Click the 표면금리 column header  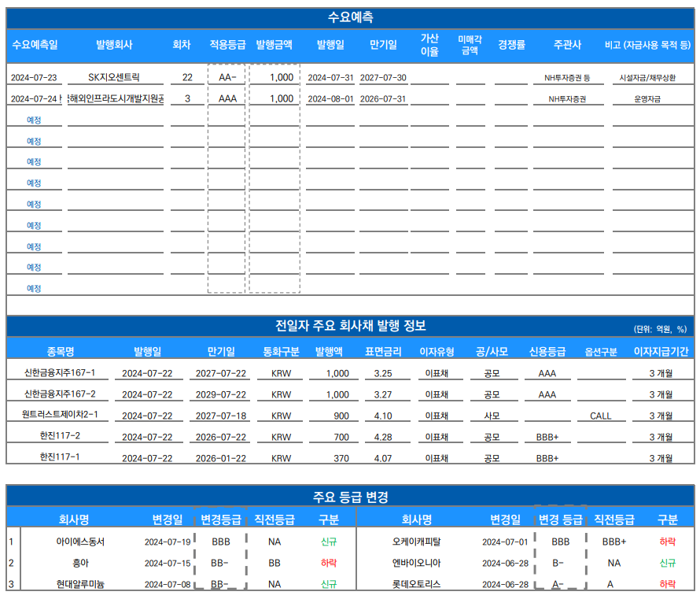(383, 352)
